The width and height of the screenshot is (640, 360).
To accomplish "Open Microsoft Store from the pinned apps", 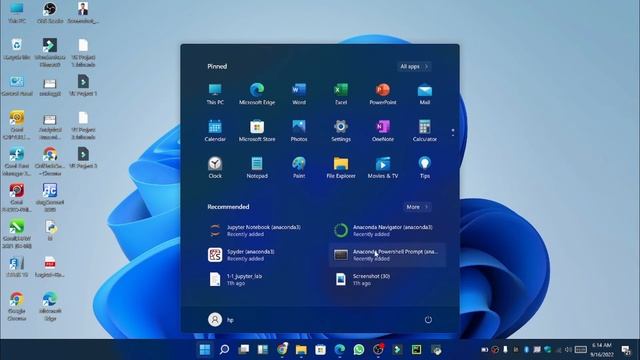I will click(x=257, y=131).
